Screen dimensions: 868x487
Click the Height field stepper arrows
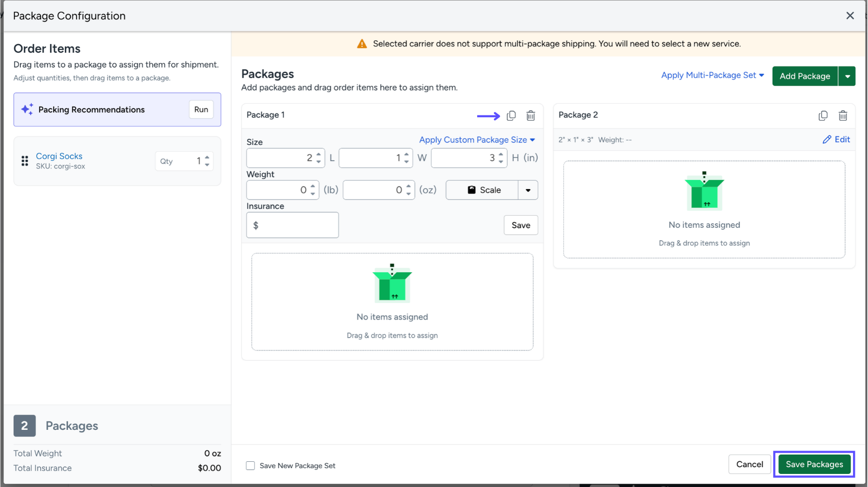(501, 158)
